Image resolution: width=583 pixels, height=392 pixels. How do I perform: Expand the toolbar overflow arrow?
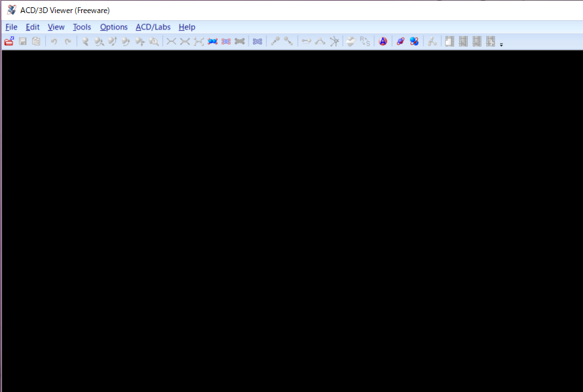click(501, 45)
